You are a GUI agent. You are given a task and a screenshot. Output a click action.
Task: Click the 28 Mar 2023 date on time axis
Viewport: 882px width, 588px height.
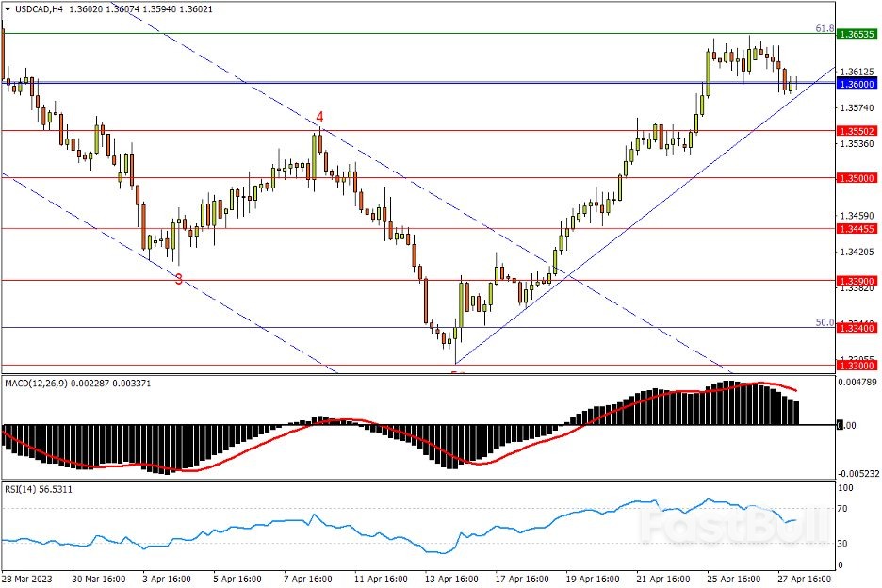[x=26, y=578]
